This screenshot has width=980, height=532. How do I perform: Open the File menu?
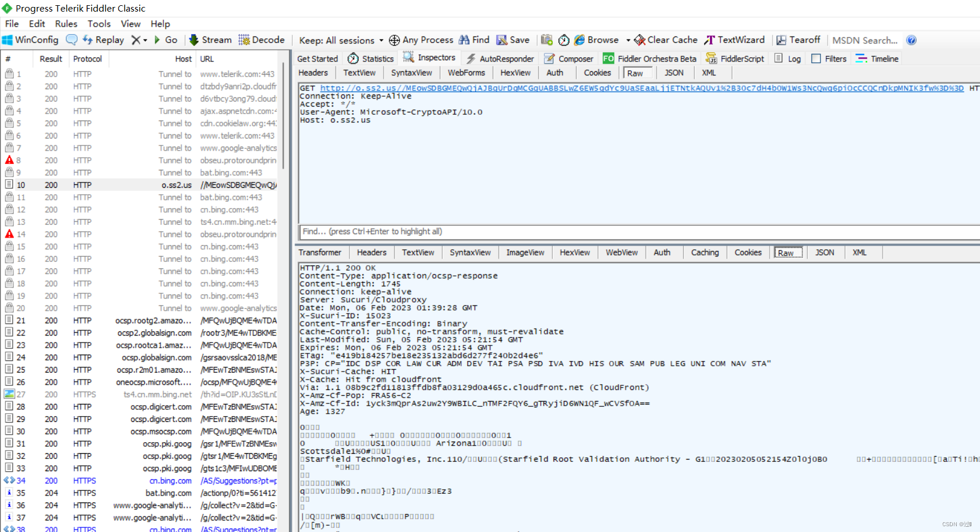pyautogui.click(x=12, y=24)
